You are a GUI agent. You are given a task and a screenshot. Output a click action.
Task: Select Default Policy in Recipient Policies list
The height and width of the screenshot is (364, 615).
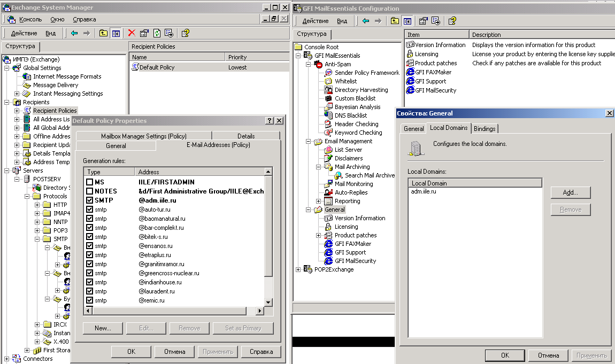click(157, 67)
